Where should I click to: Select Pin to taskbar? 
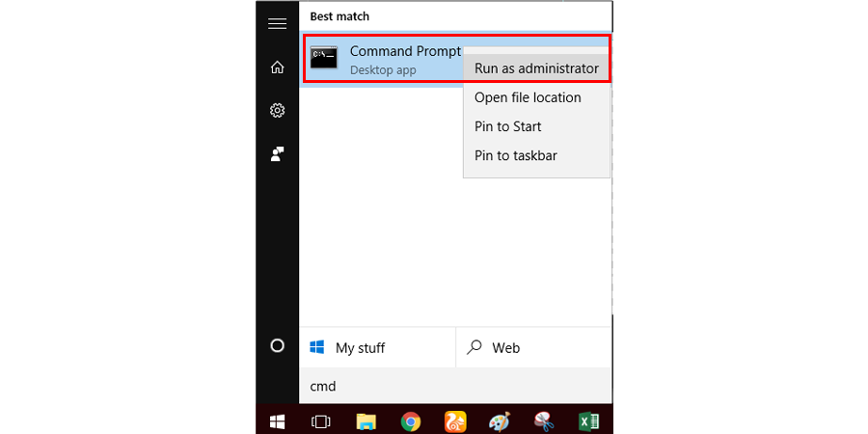point(515,155)
